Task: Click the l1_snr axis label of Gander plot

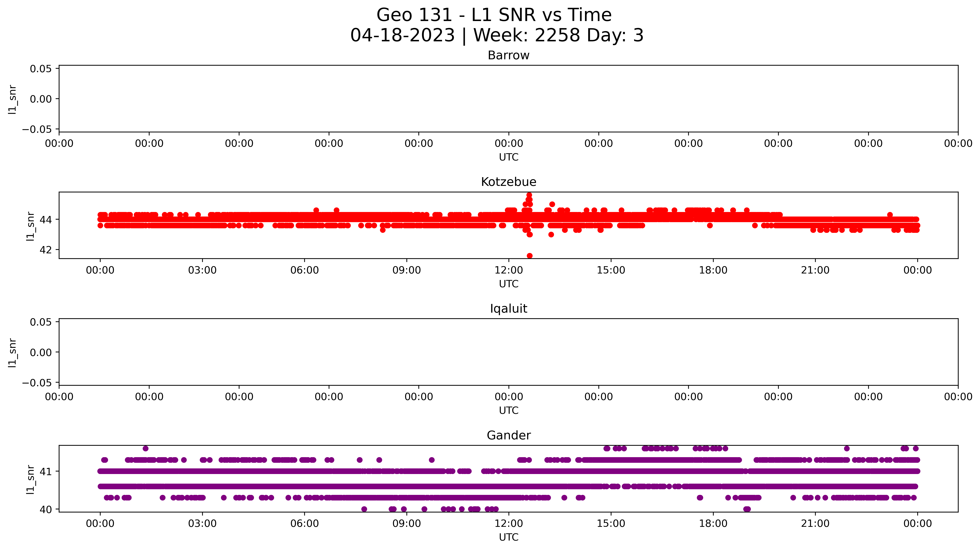Action: point(30,480)
